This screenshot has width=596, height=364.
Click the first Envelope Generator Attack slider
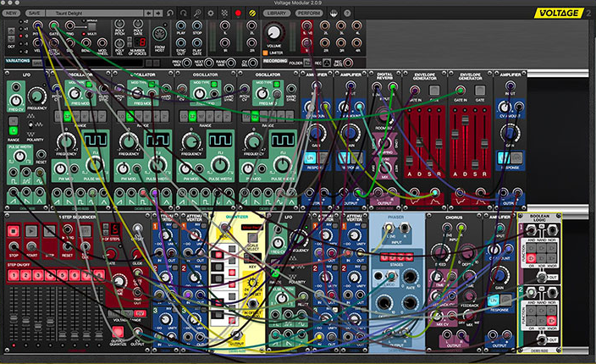(x=410, y=160)
